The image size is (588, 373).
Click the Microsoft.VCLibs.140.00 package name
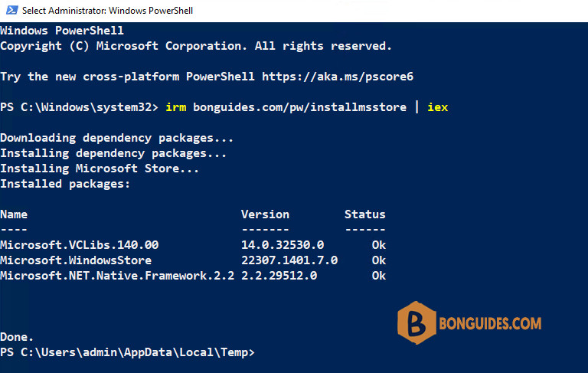(x=80, y=245)
